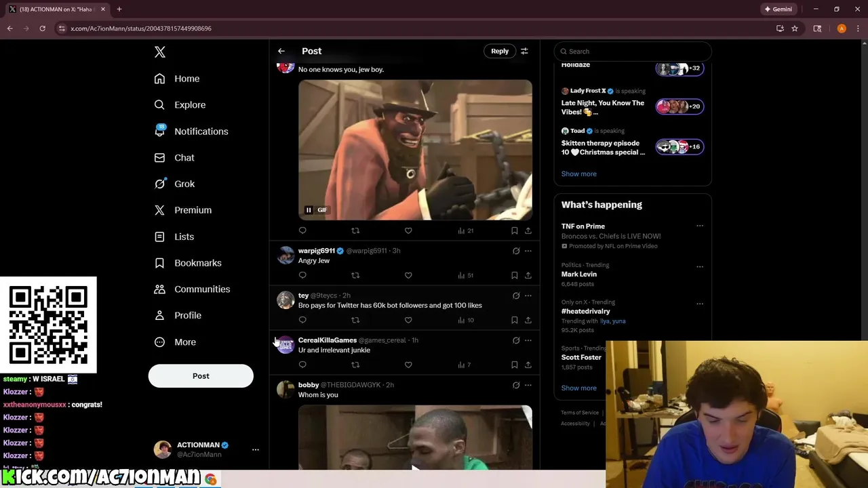868x488 pixels.
Task: Pause the GIF in the post
Action: (x=309, y=210)
